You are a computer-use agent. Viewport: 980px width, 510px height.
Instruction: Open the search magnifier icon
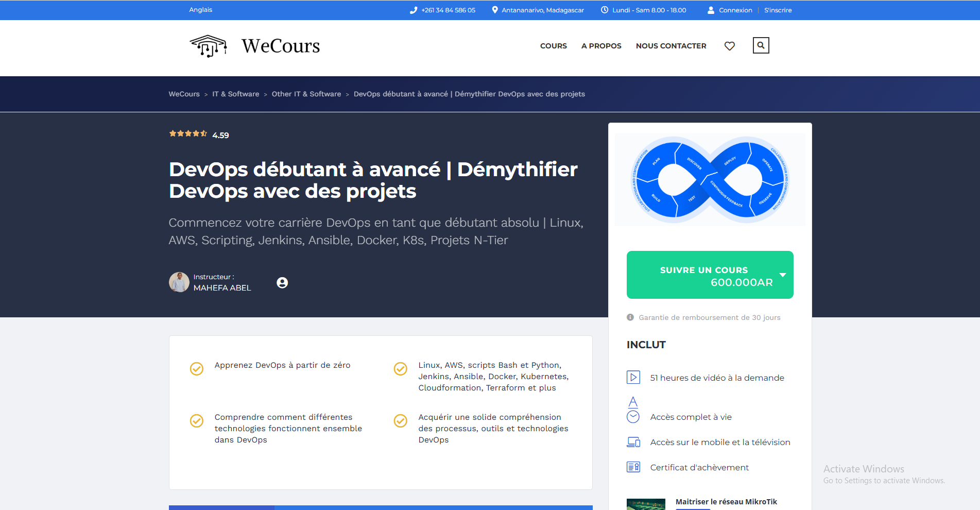click(x=761, y=45)
